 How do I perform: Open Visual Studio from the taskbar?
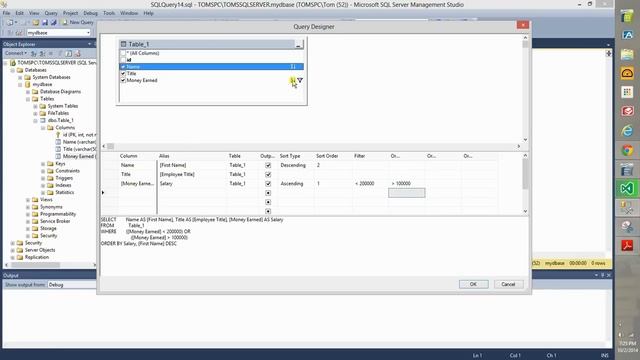pyautogui.click(x=627, y=188)
